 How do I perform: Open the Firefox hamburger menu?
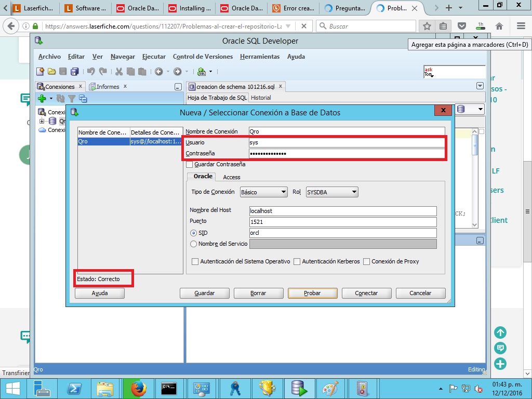point(521,26)
